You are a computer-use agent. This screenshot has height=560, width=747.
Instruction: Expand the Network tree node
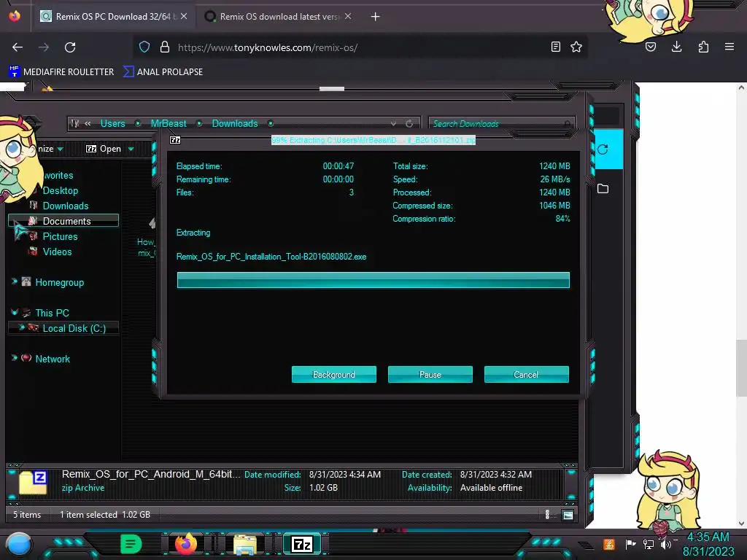click(x=15, y=358)
